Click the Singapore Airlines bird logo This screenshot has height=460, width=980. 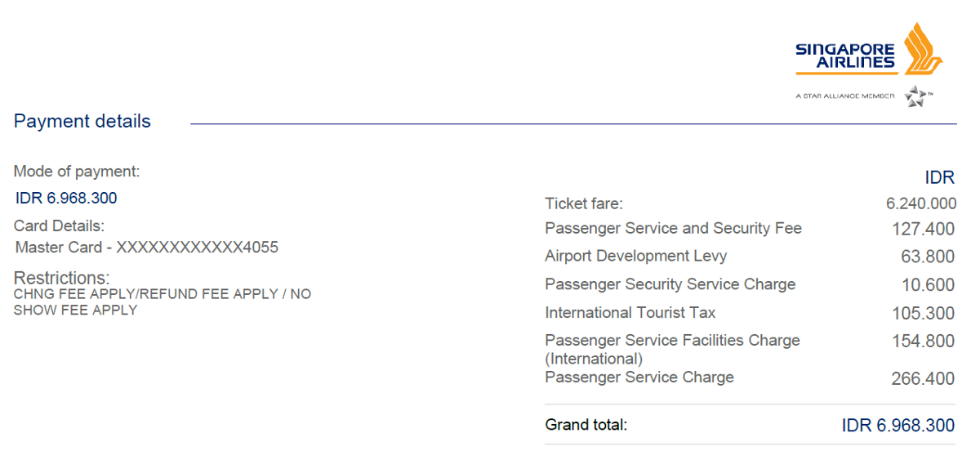(923, 51)
